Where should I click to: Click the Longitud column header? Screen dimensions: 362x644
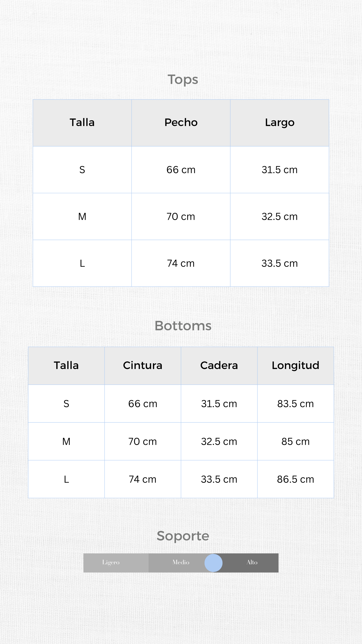(296, 365)
